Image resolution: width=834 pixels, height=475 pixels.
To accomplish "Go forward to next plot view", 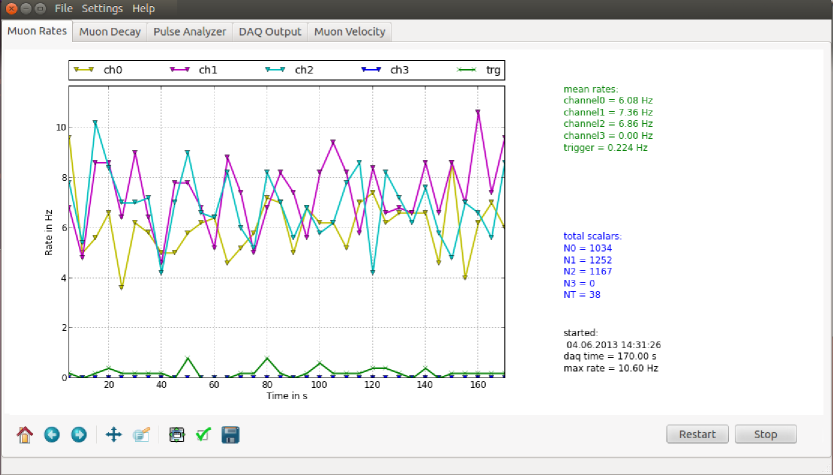I will point(79,435).
